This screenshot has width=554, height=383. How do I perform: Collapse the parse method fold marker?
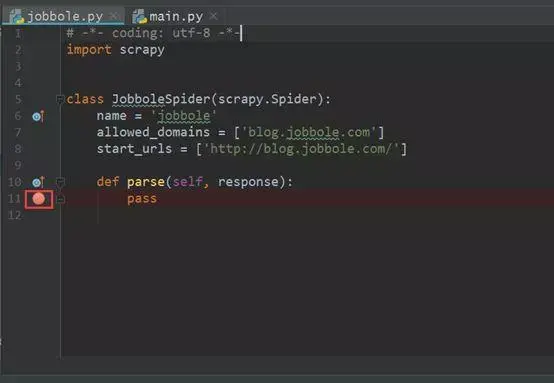click(x=60, y=182)
